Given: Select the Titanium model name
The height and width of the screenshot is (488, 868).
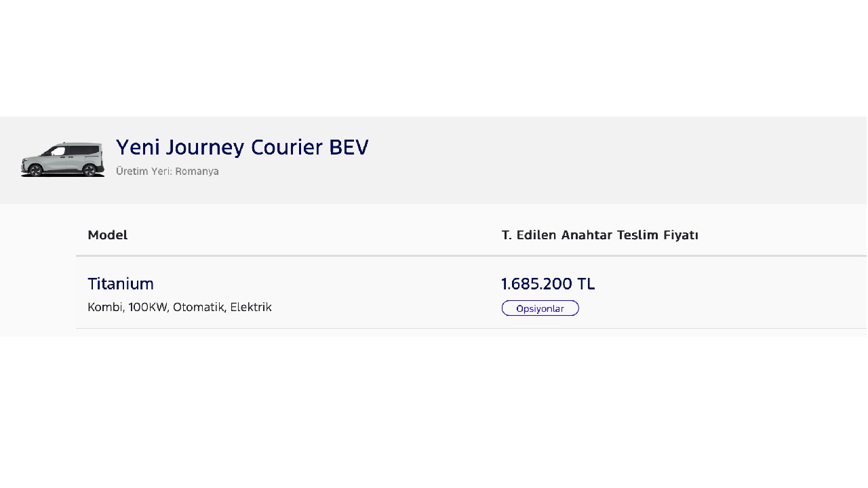Looking at the screenshot, I should click(x=121, y=283).
